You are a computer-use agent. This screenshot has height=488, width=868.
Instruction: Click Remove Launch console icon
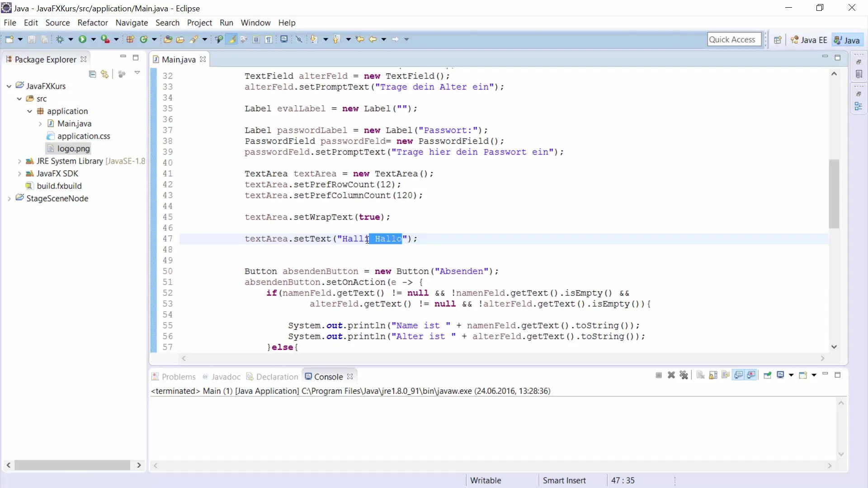[671, 375]
